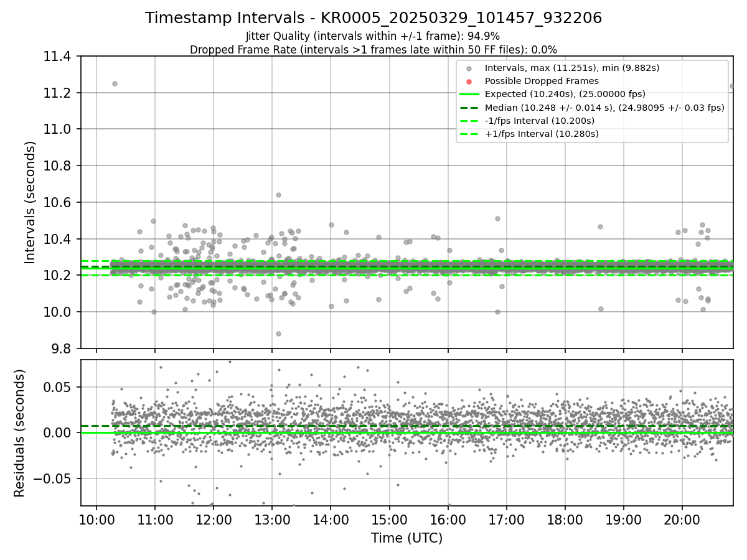
Task: Click the '13:00' x-axis tick label
Action: (x=272, y=519)
